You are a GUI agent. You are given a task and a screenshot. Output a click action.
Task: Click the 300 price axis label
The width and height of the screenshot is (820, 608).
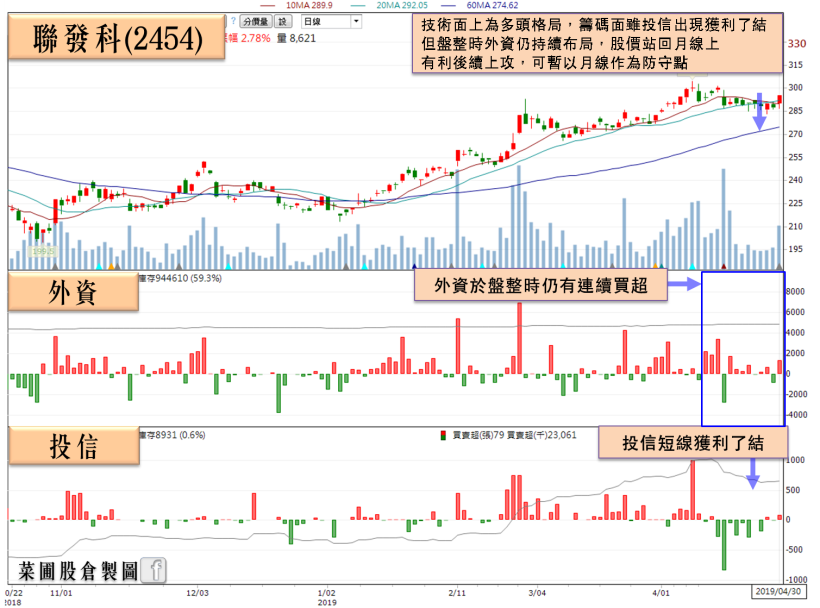[795, 87]
